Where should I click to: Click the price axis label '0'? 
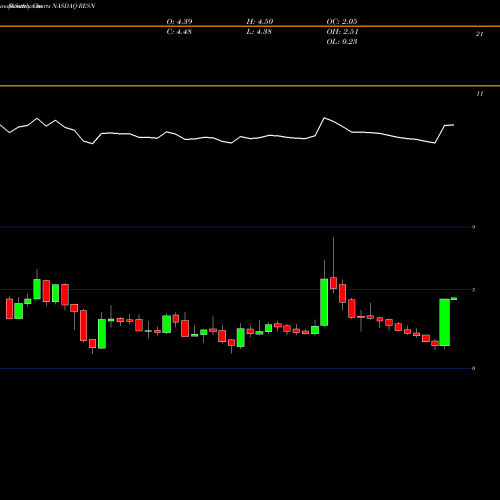[473, 368]
